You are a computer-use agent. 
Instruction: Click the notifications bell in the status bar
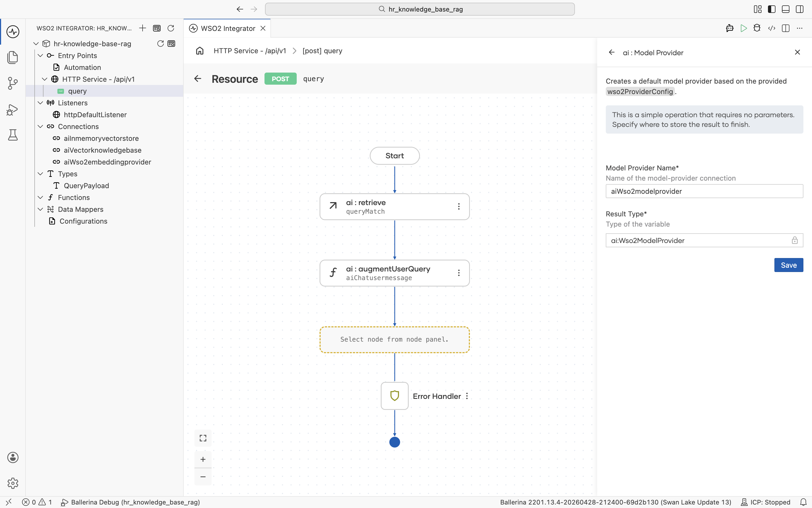click(803, 502)
